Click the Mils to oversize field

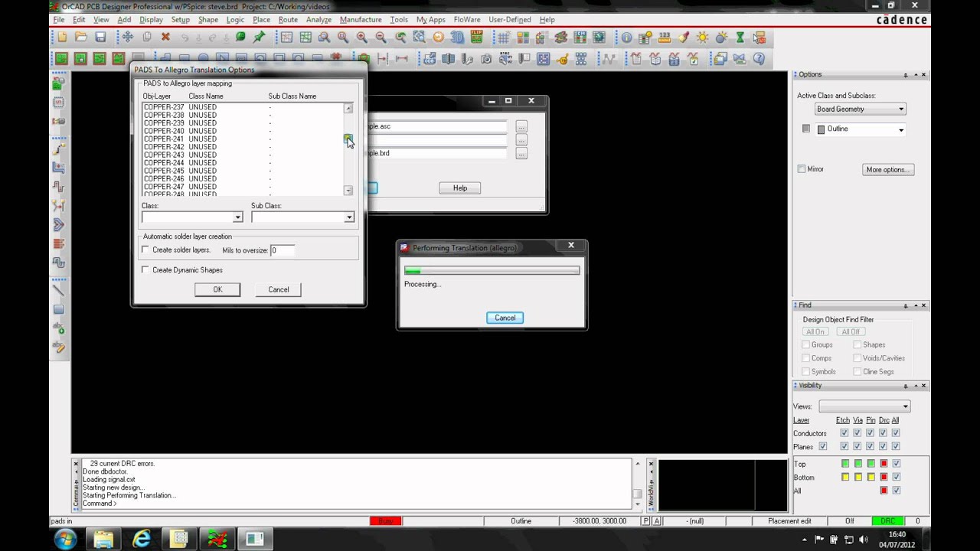283,250
